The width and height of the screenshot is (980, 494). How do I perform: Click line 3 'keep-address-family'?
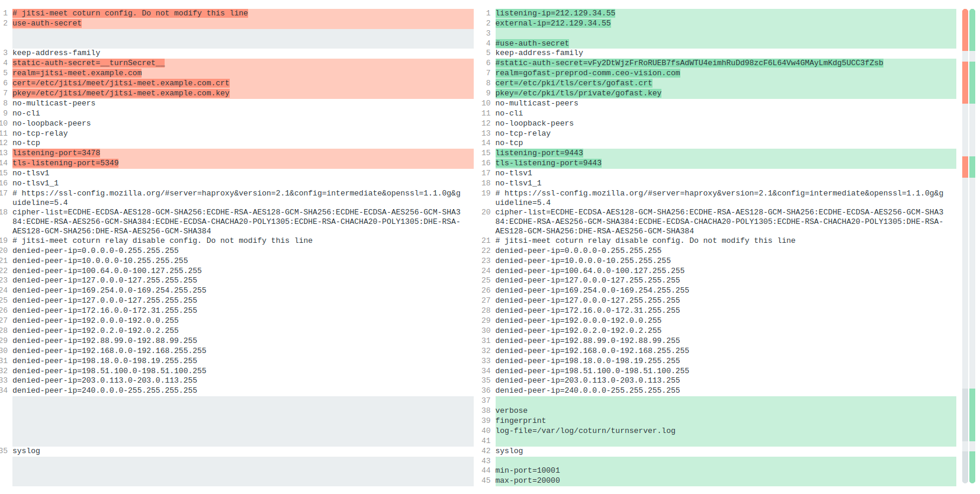click(x=56, y=53)
